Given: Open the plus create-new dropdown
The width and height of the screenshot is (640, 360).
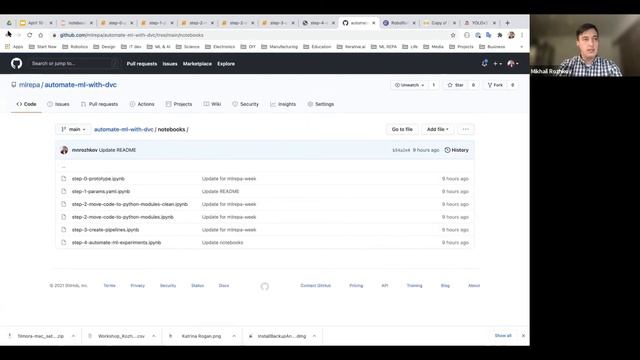Looking at the screenshot, I should click(x=497, y=64).
